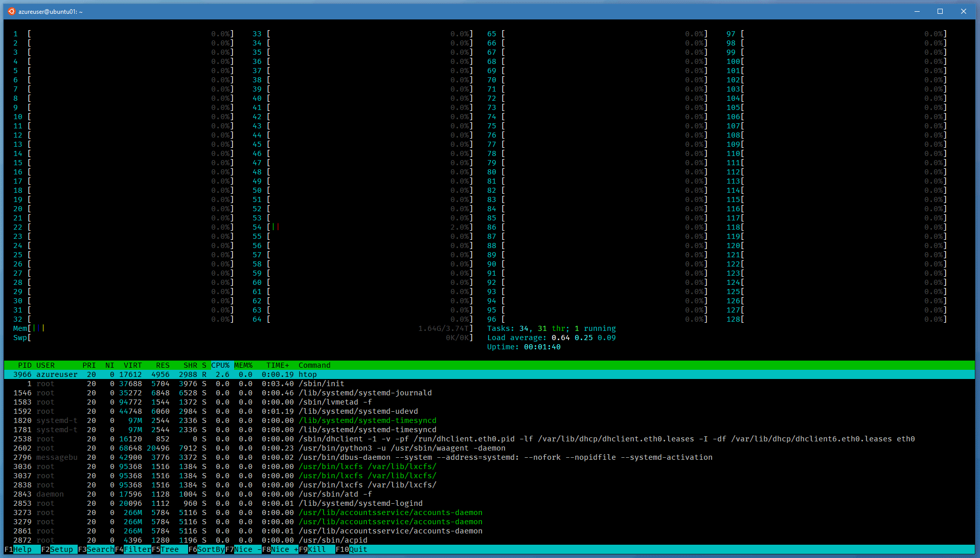This screenshot has width=980, height=558.
Task: Click the Swp usage meter bar
Action: pos(243,338)
